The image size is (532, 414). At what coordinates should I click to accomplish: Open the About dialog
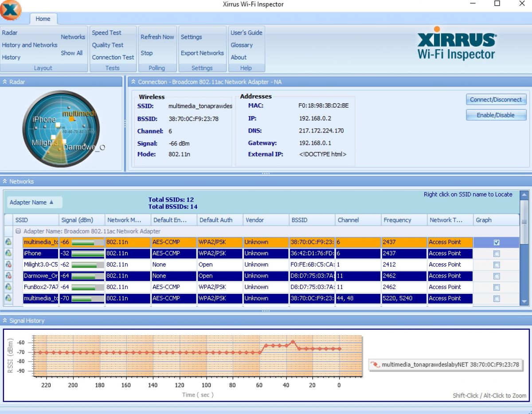[x=239, y=58]
